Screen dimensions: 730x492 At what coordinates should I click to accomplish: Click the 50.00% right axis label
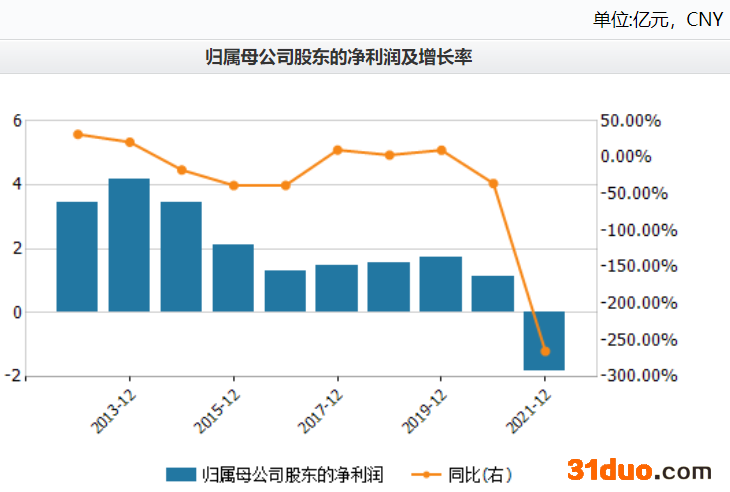point(631,121)
